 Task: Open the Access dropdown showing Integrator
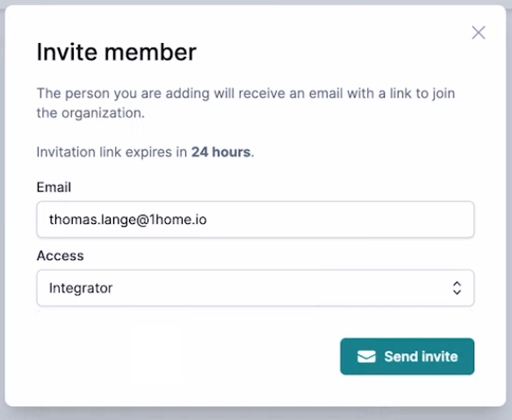[x=256, y=288]
